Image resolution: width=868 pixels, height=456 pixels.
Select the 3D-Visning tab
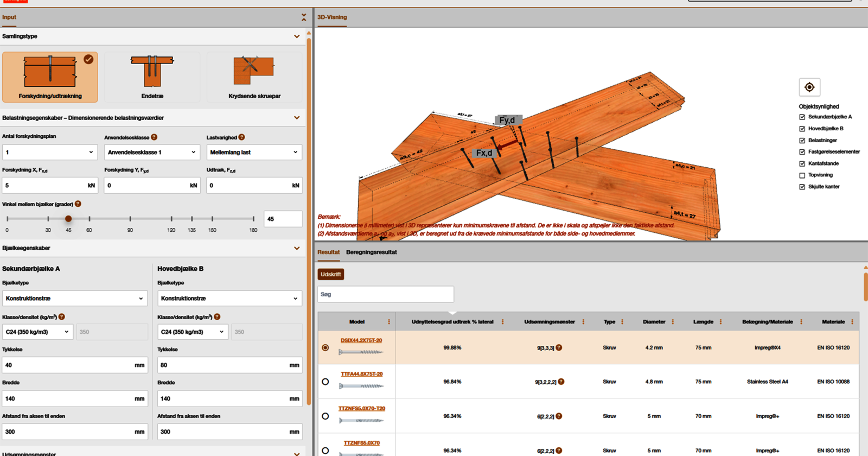pos(332,17)
